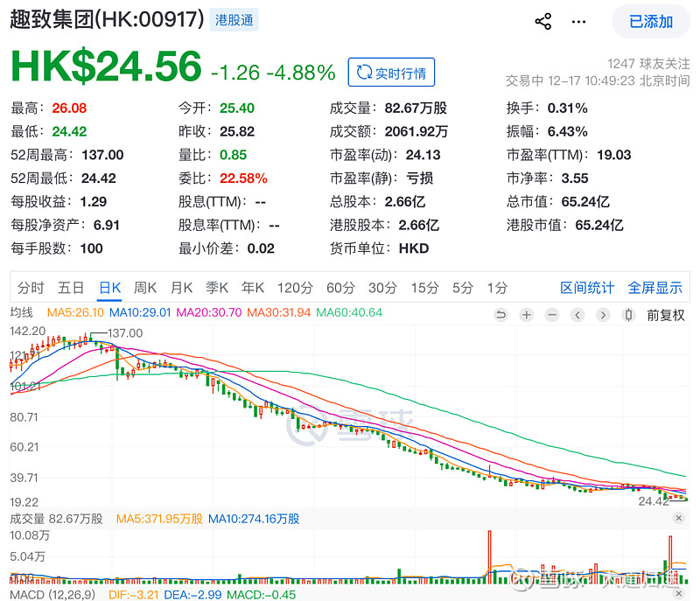The width and height of the screenshot is (700, 601).
Task: Select the 日K tab
Action: coord(110,288)
